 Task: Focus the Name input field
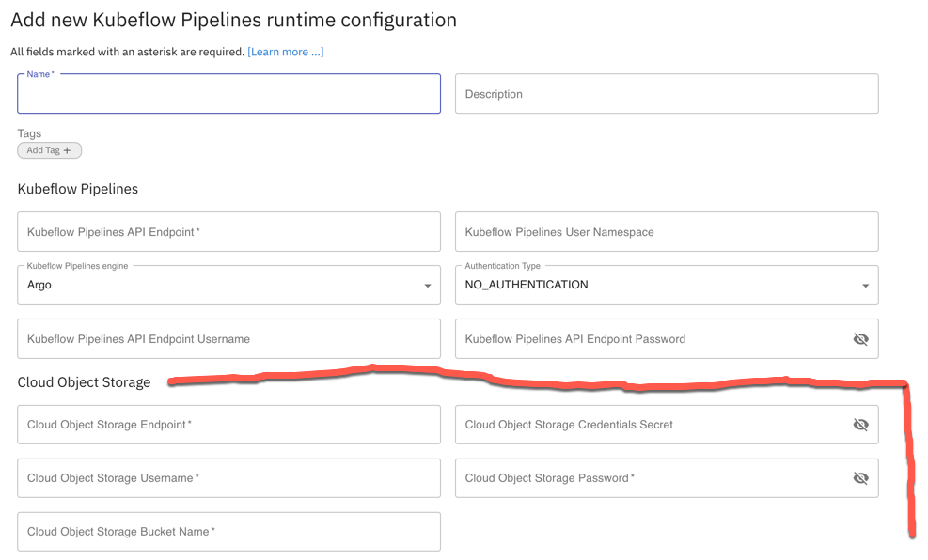228,95
